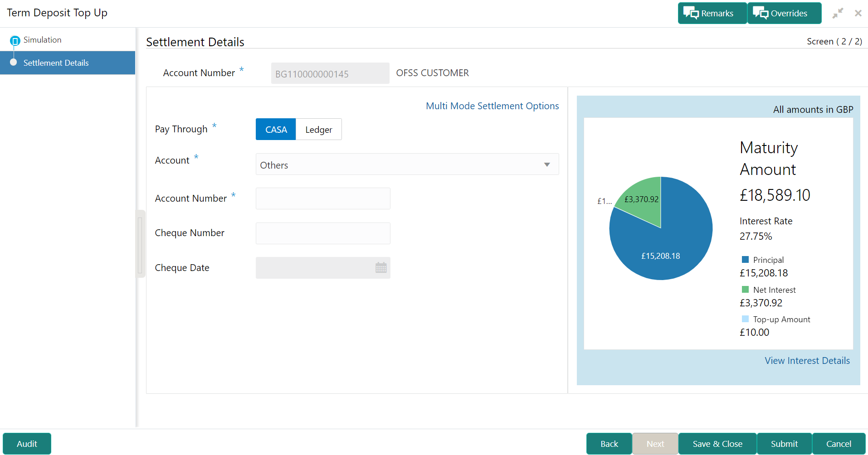This screenshot has width=868, height=455.
Task: Select the Settlement Details step
Action: [x=68, y=63]
